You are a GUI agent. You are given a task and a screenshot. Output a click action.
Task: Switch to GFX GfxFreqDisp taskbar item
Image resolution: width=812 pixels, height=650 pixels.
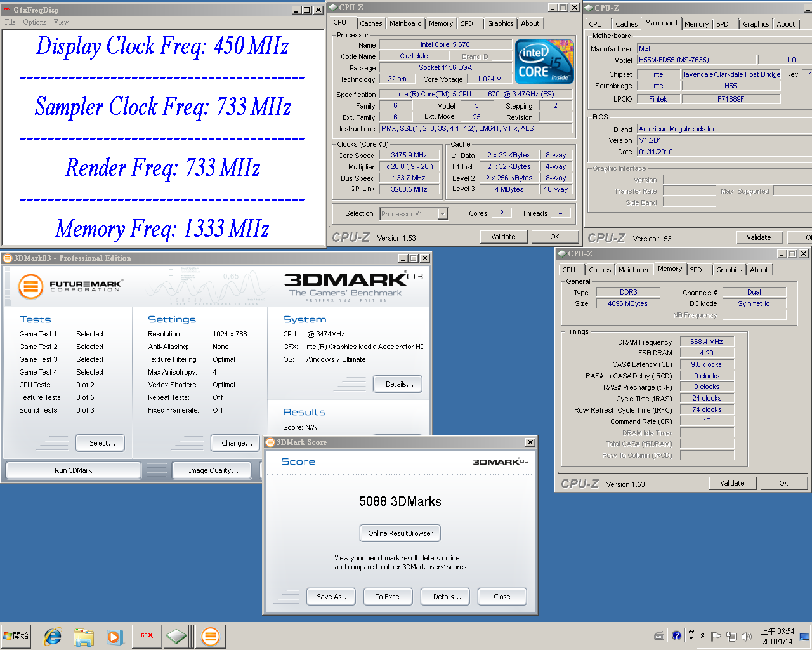(147, 635)
